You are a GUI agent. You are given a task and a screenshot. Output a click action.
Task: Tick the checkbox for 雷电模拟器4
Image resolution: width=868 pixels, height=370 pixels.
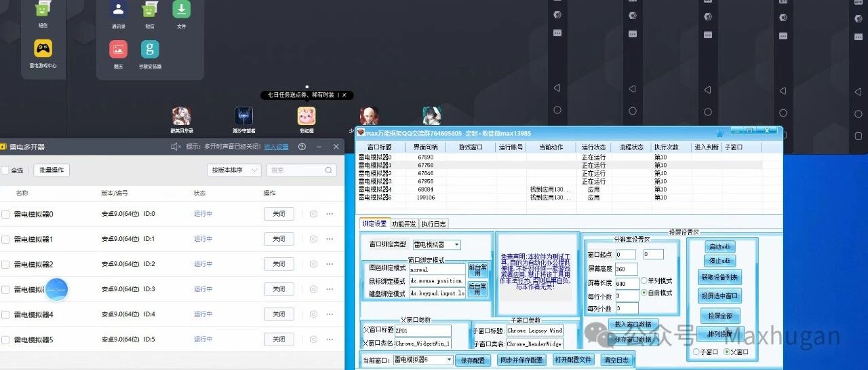[x=5, y=315]
